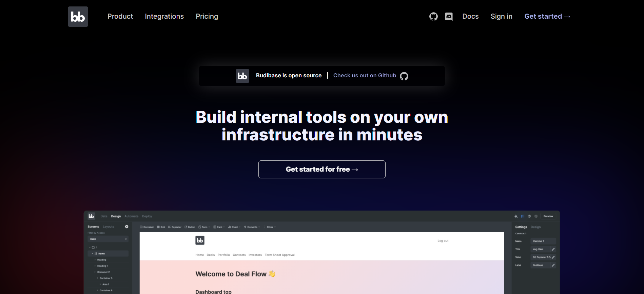
Task: Click Deals in the app preview navigation
Action: (211, 255)
